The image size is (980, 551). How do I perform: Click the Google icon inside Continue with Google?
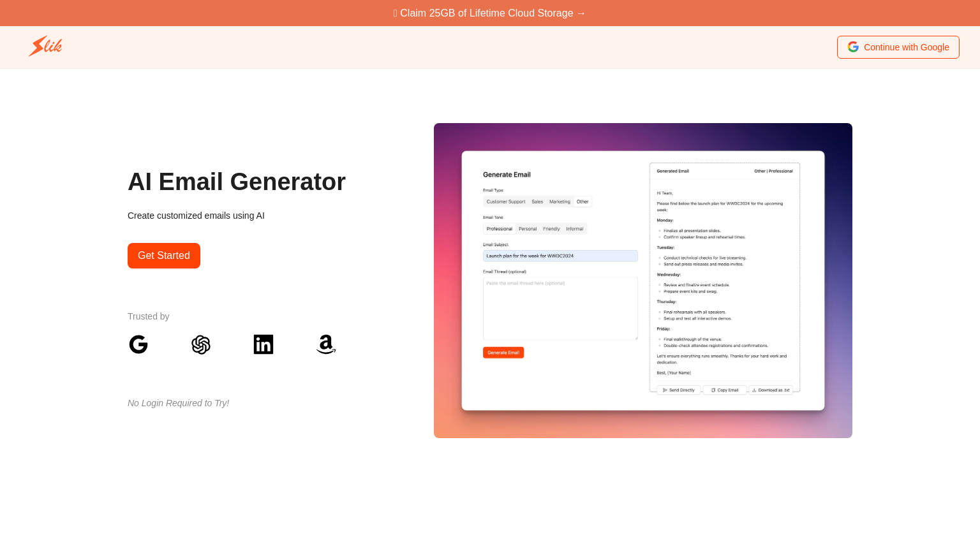[853, 47]
